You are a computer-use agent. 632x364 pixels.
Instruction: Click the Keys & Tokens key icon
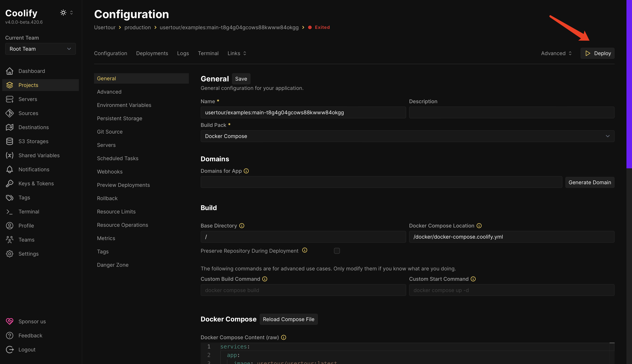pyautogui.click(x=9, y=183)
